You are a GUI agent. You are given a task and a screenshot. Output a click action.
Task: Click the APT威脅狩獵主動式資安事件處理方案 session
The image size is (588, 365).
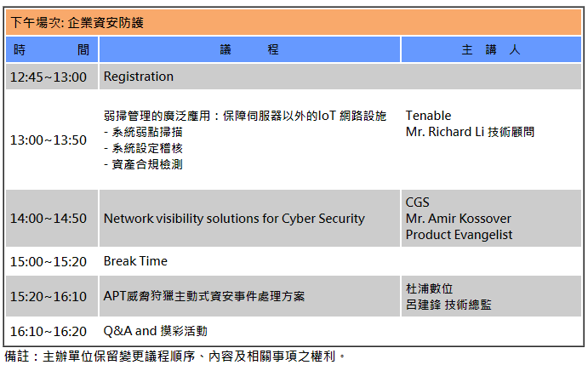204,296
